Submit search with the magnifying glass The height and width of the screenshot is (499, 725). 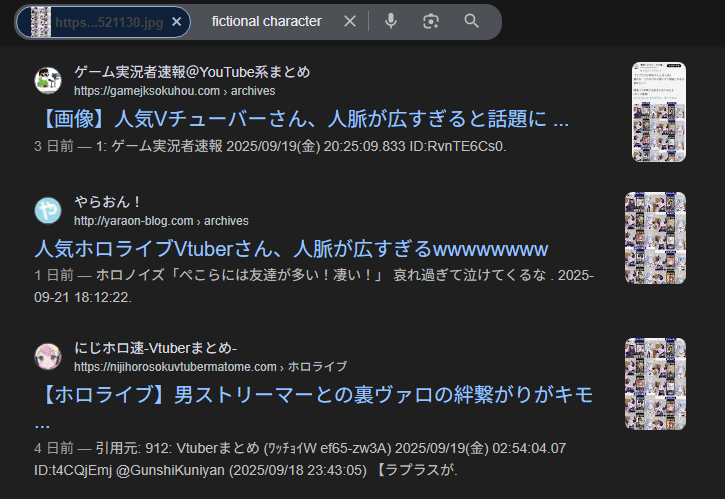472,21
